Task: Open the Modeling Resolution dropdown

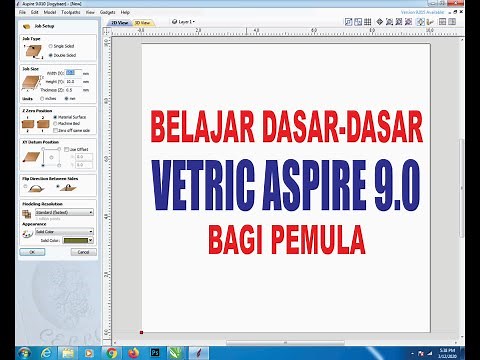Action: click(64, 212)
